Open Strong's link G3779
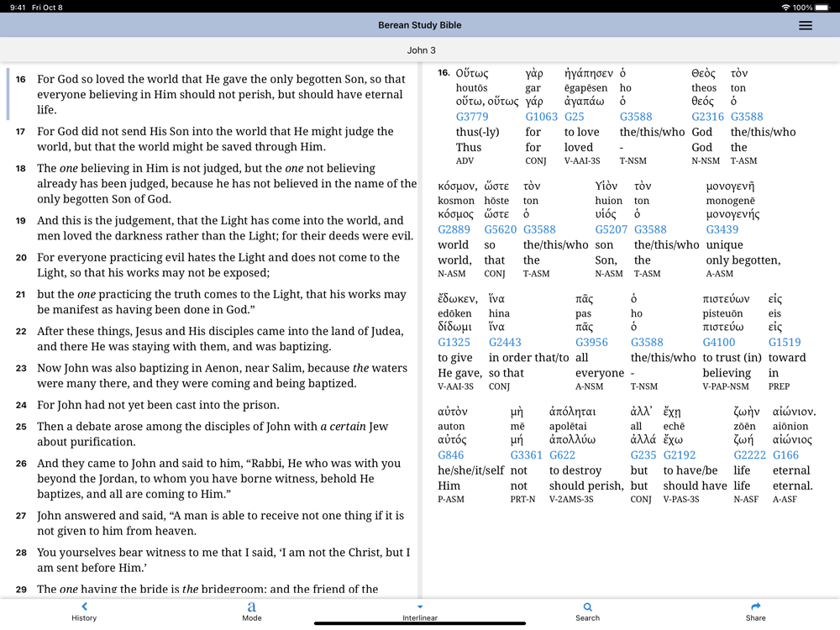 (x=472, y=116)
